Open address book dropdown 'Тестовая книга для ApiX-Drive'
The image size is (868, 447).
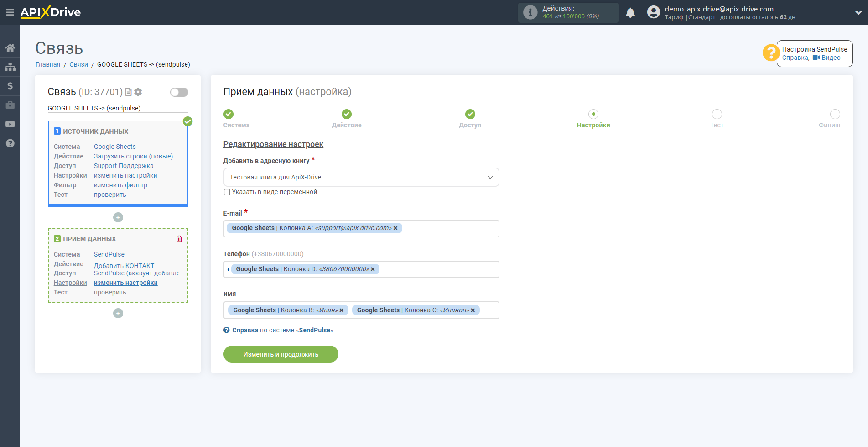[x=361, y=177]
